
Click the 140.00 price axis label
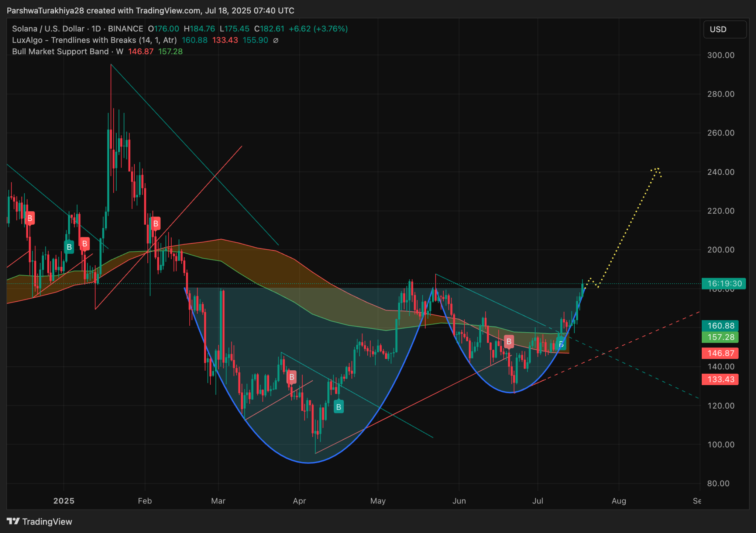(x=721, y=367)
